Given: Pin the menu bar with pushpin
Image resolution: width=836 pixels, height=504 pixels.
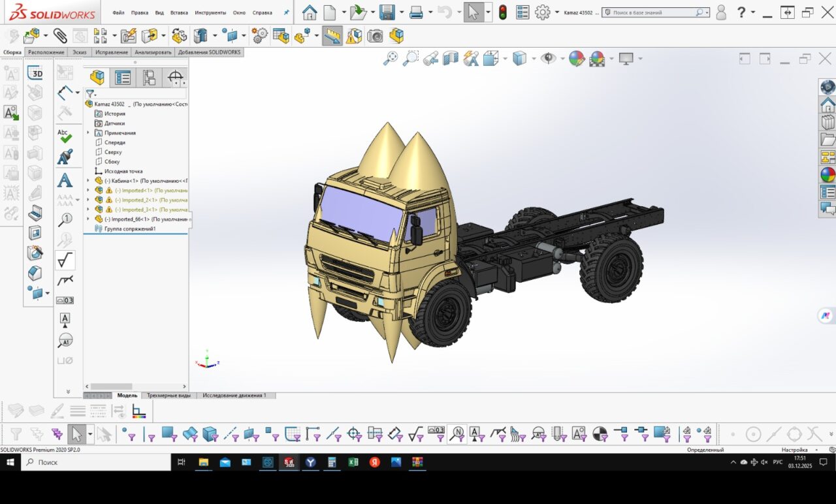Looking at the screenshot, I should (x=286, y=12).
